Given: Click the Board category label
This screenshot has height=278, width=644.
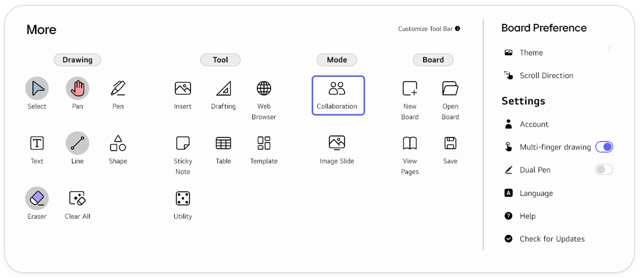Looking at the screenshot, I should [433, 60].
